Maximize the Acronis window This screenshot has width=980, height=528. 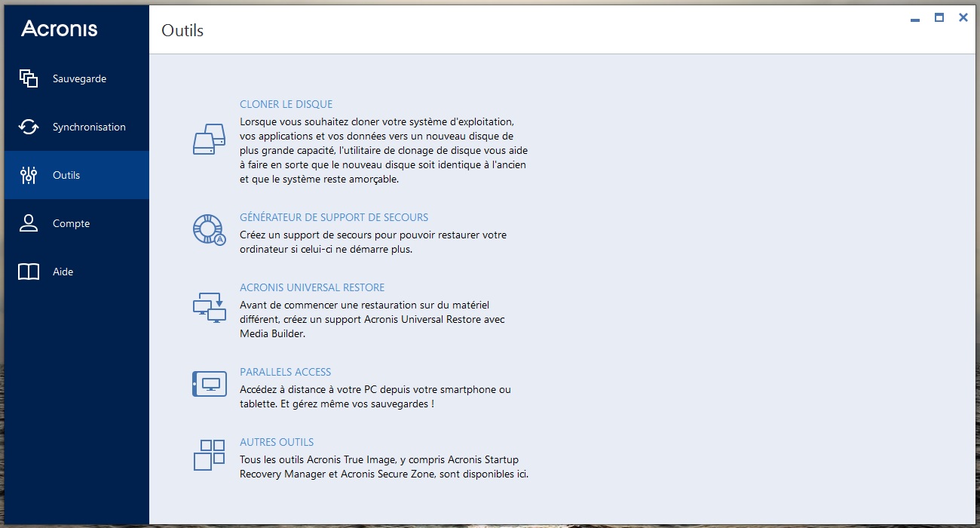(x=939, y=17)
